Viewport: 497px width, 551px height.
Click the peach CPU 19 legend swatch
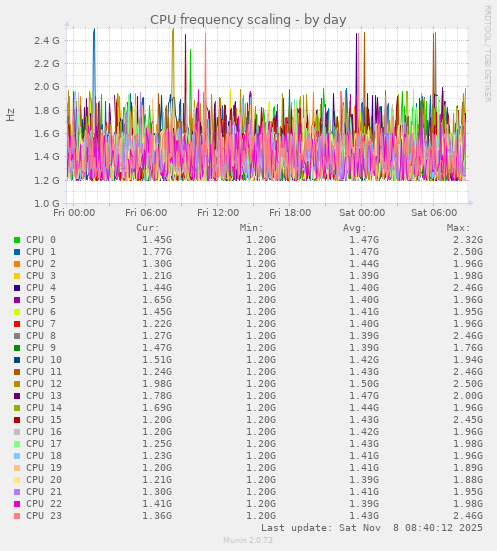(x=17, y=468)
